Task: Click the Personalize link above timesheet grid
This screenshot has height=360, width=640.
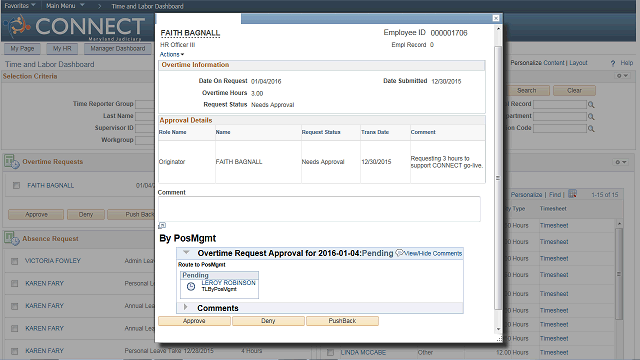Action: coord(527,195)
